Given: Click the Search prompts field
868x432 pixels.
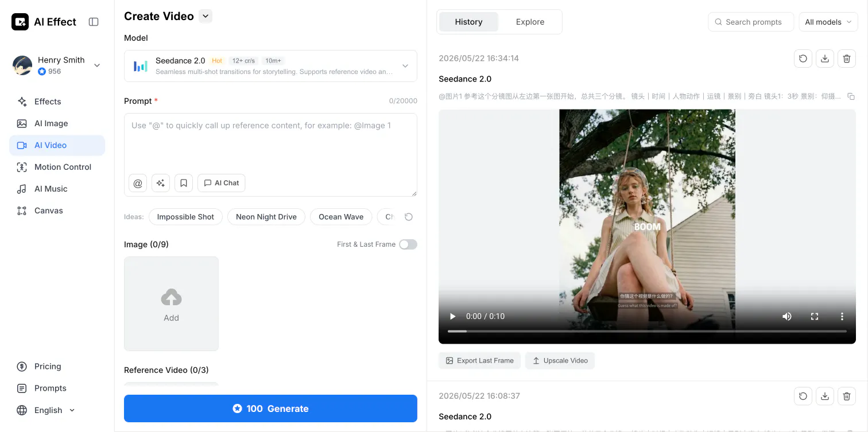Looking at the screenshot, I should (751, 22).
